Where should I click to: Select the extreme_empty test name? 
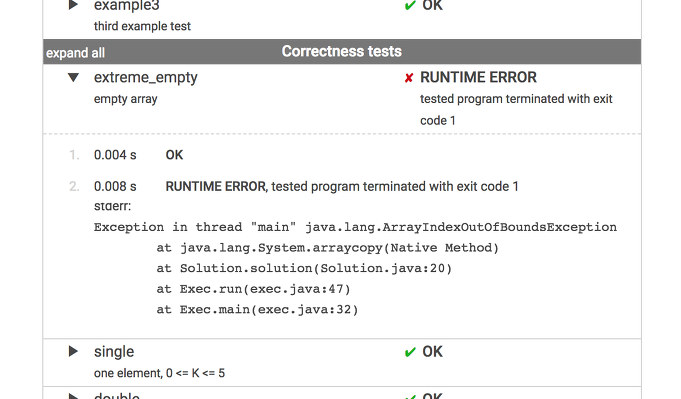pos(145,77)
